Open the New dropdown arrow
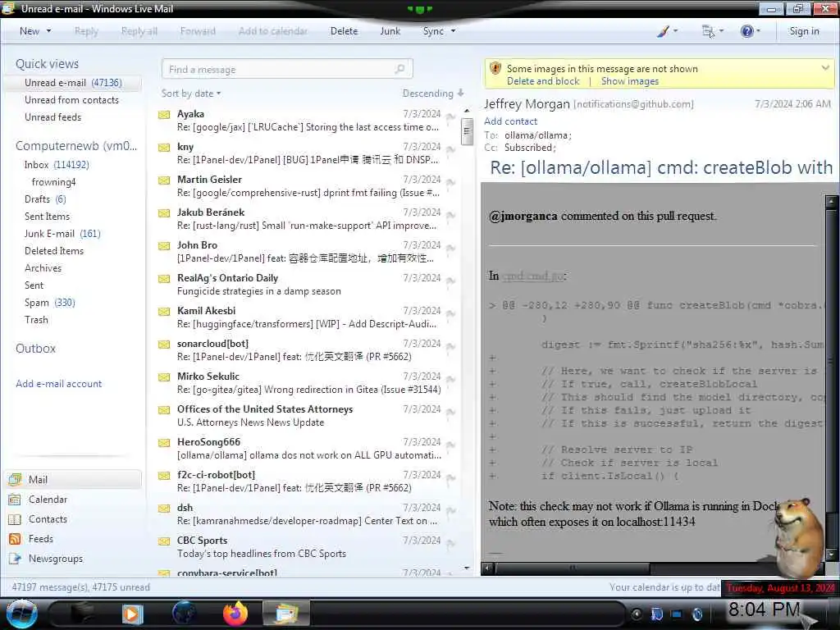 coord(48,31)
